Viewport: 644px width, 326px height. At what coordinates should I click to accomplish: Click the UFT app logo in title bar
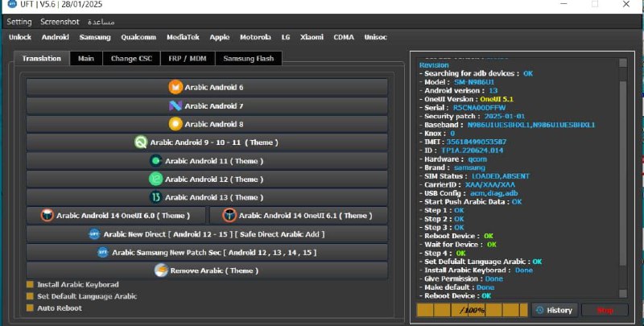[12, 4]
